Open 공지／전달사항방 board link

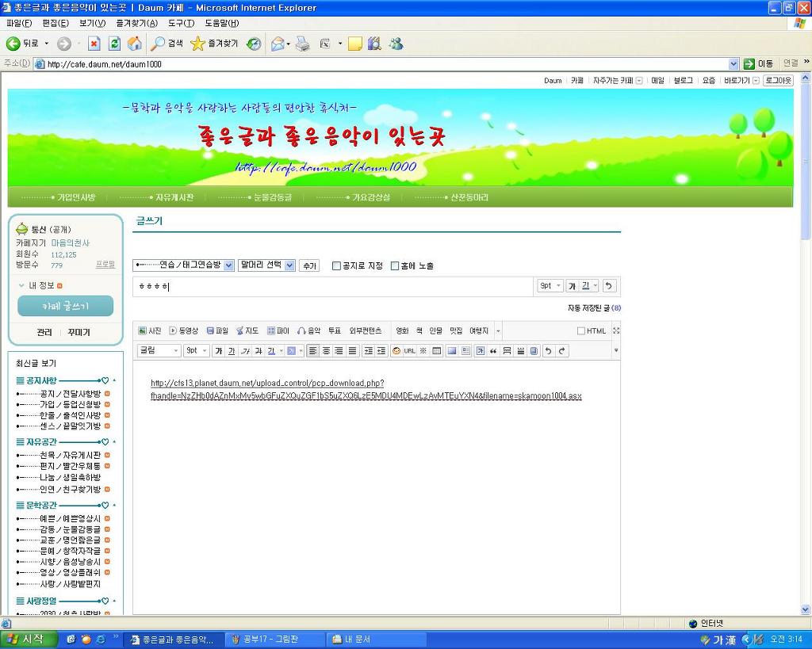click(70, 394)
